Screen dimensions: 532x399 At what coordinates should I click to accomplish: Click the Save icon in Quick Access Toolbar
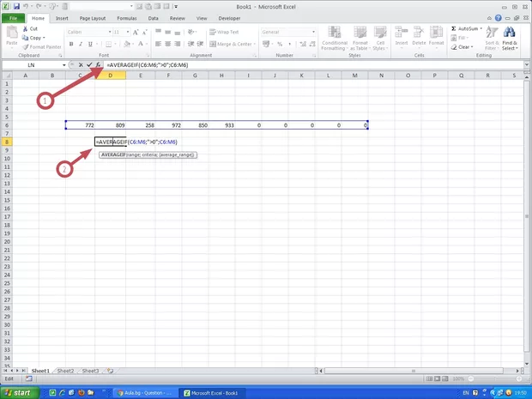click(x=16, y=7)
